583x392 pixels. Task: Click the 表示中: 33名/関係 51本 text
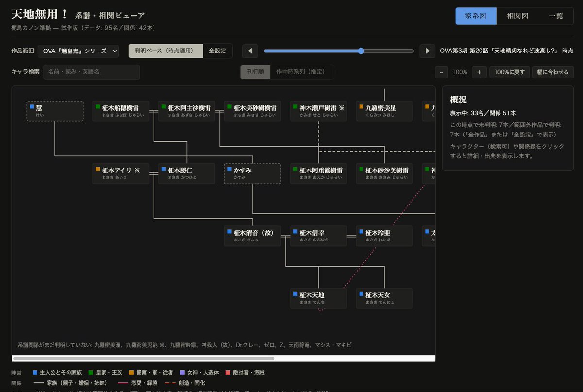pyautogui.click(x=483, y=113)
